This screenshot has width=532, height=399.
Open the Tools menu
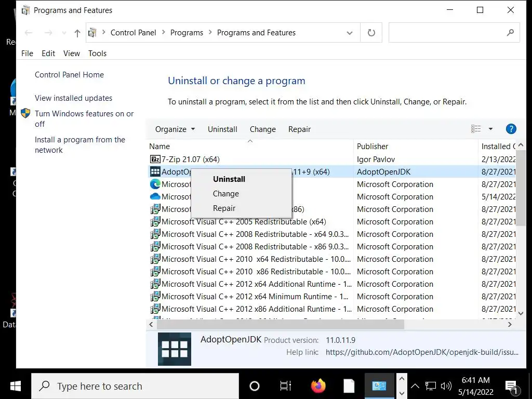tap(97, 54)
